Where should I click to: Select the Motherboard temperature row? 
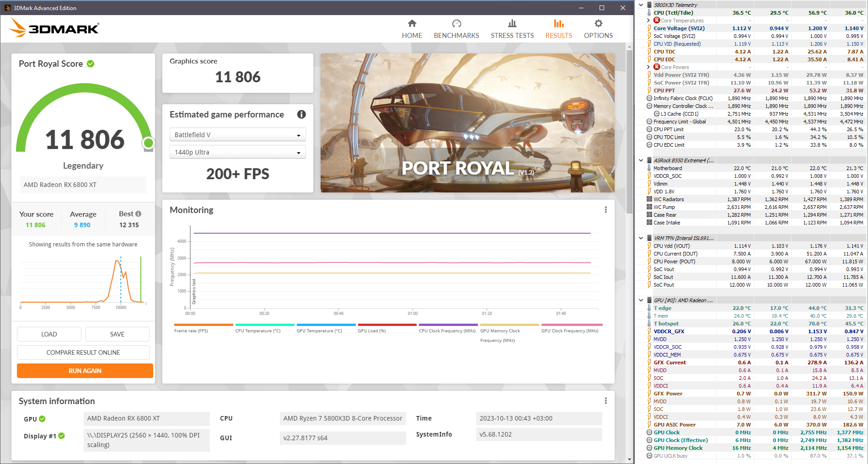pos(755,168)
